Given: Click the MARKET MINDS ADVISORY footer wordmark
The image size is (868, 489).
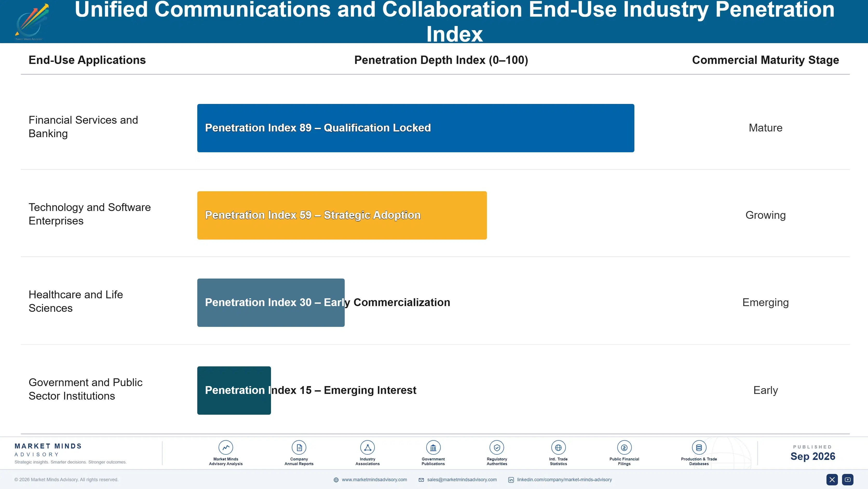Looking at the screenshot, I should [x=48, y=450].
